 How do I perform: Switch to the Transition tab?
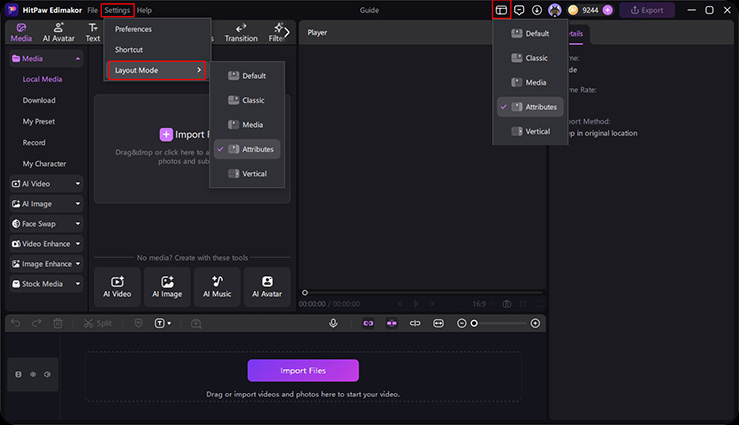(241, 33)
